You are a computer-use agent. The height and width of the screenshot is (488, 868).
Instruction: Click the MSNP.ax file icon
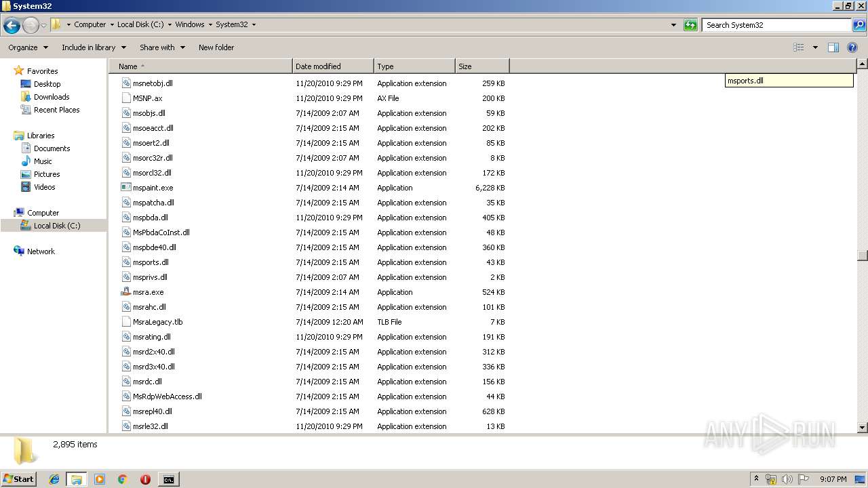(x=125, y=98)
